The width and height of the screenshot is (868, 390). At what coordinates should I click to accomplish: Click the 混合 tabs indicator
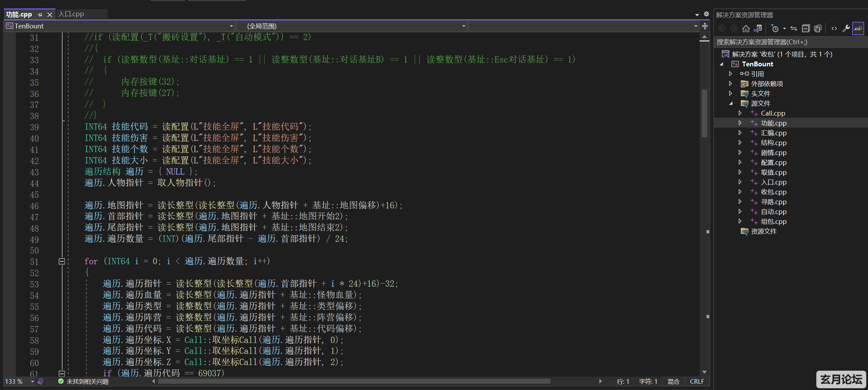(673, 382)
